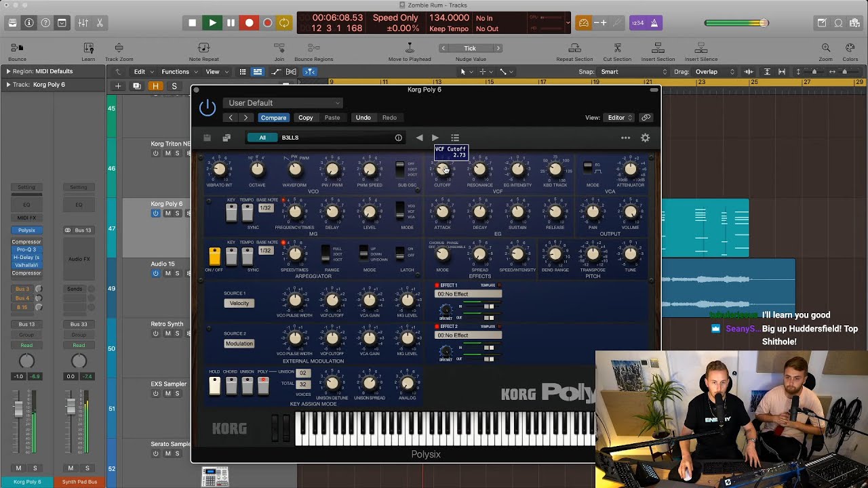868x488 pixels.
Task: Click the Learn toolbar icon
Action: tap(88, 47)
